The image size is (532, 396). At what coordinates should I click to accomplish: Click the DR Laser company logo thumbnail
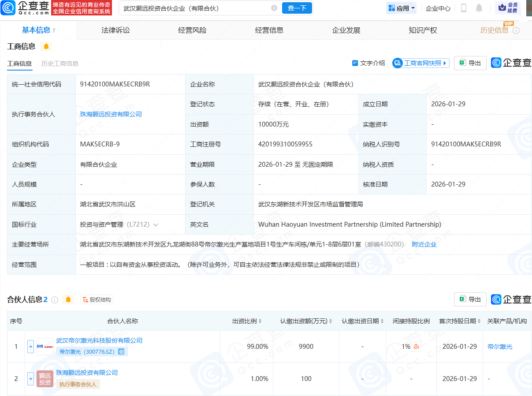[45, 346]
